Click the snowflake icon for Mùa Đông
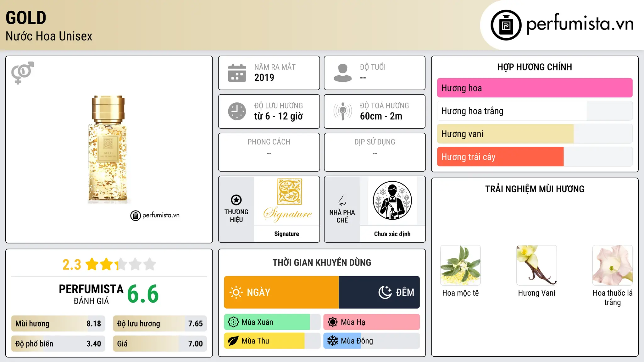Image resolution: width=644 pixels, height=362 pixels. click(333, 341)
